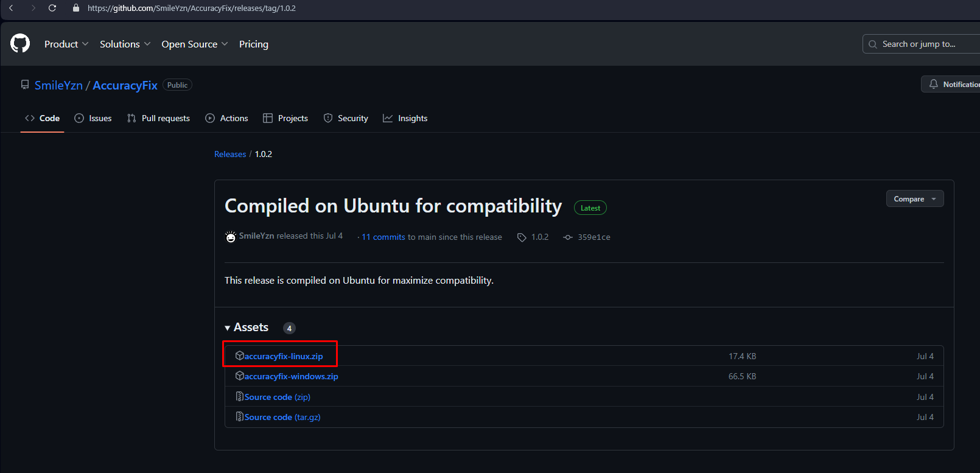Click the Jul 4 date for Source code (tar.gz)

[925, 417]
